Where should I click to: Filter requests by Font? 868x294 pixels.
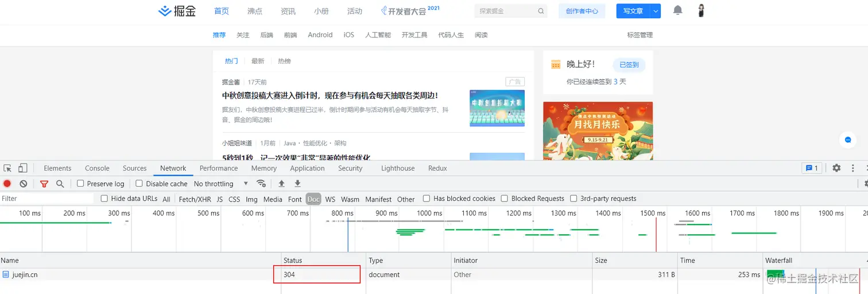pos(295,199)
